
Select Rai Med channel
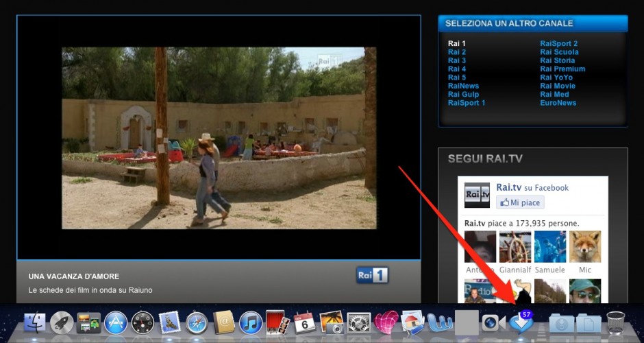click(554, 95)
